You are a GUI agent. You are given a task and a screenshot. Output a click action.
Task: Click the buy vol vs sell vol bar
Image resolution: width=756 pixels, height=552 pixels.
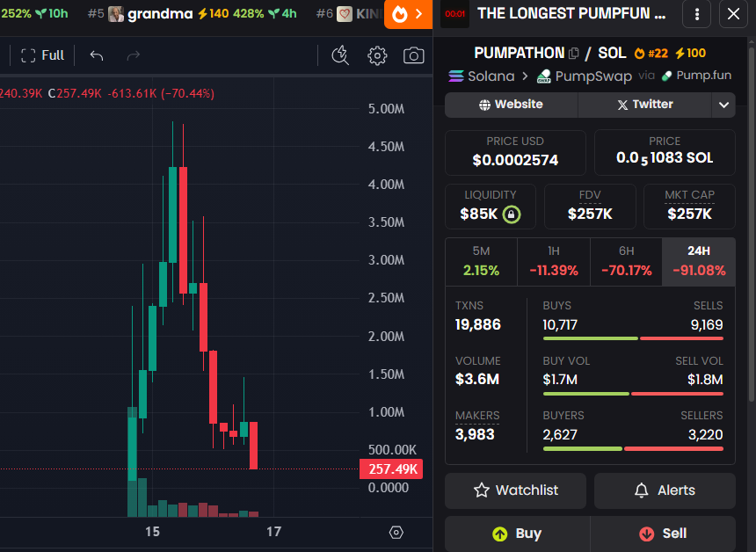point(633,394)
